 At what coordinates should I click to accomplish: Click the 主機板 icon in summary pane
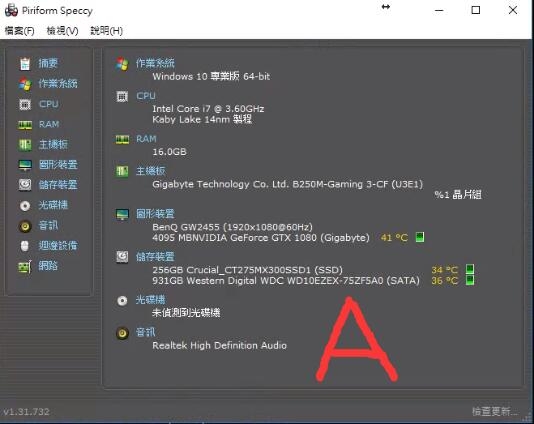point(122,171)
